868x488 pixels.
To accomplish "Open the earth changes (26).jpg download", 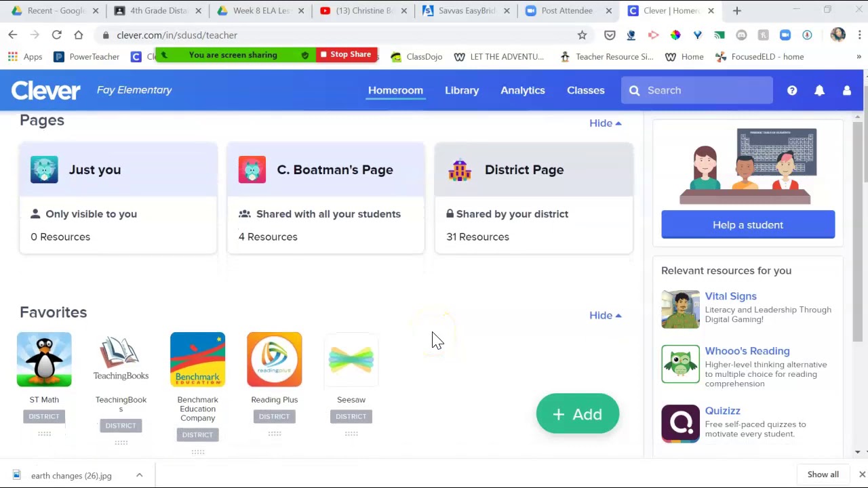I will pos(71,475).
